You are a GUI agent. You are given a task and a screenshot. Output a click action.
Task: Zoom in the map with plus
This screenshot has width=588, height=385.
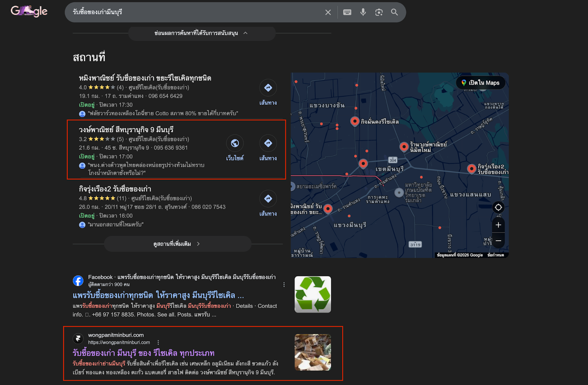point(498,225)
